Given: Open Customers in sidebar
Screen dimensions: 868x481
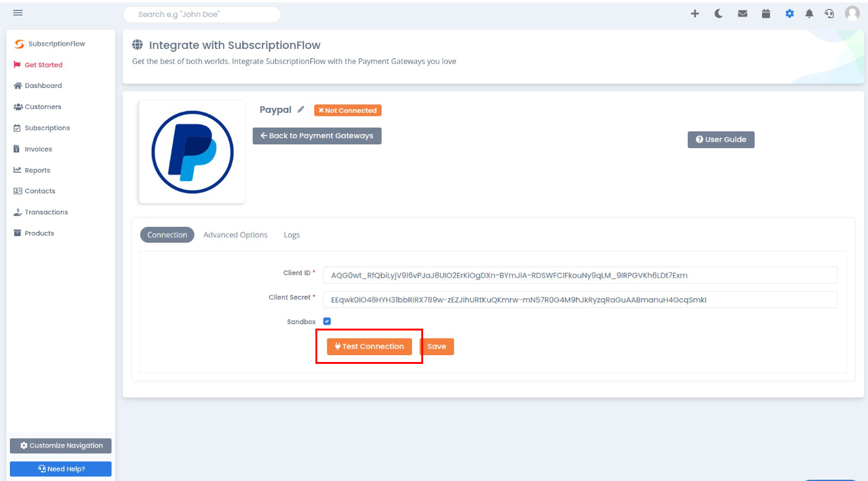Looking at the screenshot, I should pyautogui.click(x=37, y=107).
